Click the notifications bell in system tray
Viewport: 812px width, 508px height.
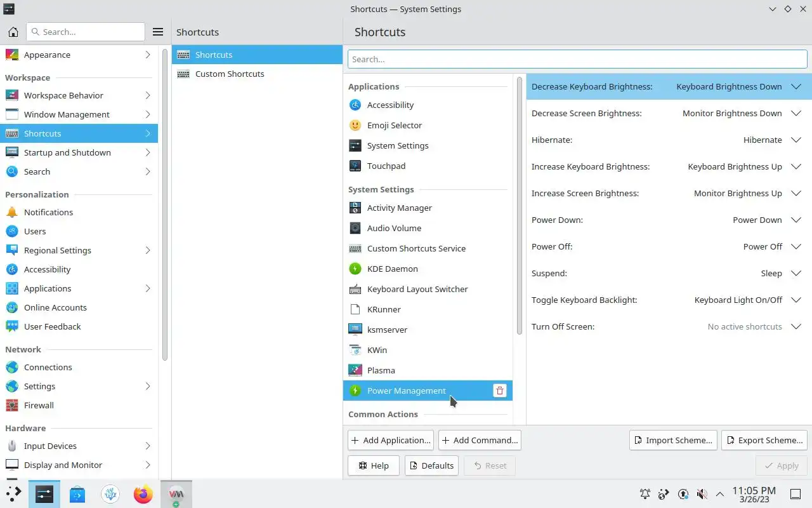(645, 494)
